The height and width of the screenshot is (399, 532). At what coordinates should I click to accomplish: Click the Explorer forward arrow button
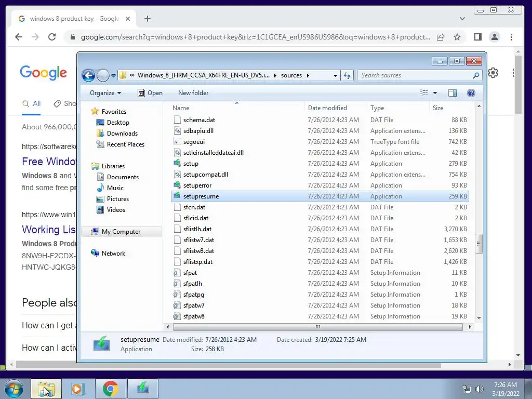click(x=103, y=75)
